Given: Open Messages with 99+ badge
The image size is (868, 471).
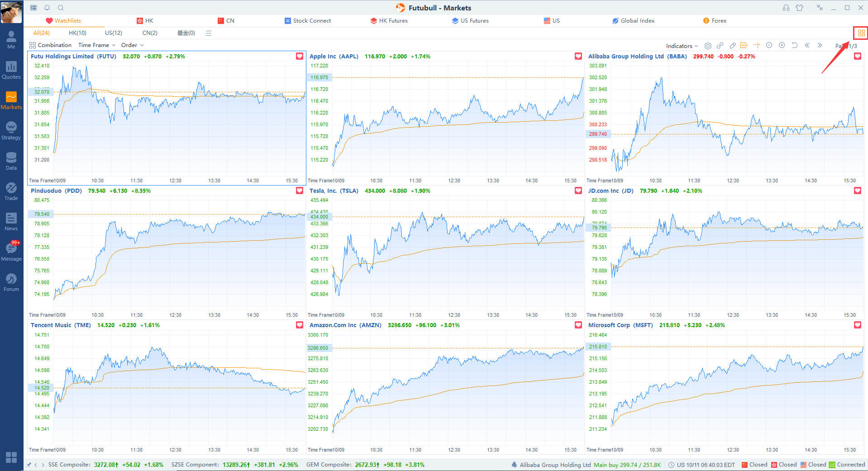Looking at the screenshot, I should click(x=11, y=252).
